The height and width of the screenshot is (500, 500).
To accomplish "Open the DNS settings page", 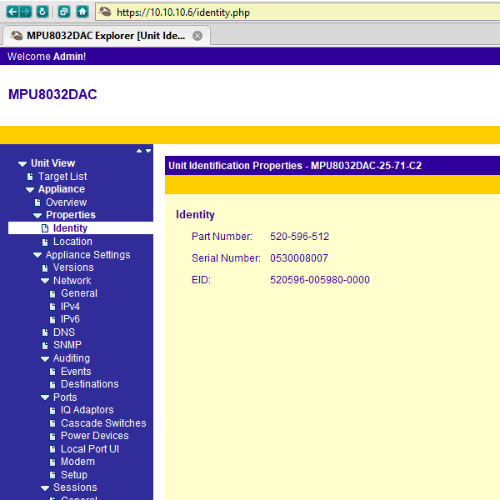I will pyautogui.click(x=64, y=332).
